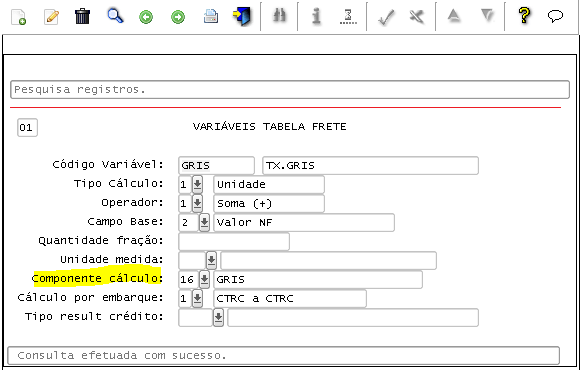Click the Unidade description field

coord(269,184)
